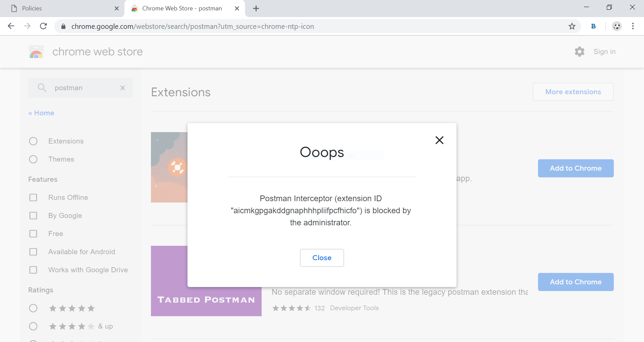Enable the Runs Offline checkbox
Image resolution: width=644 pixels, height=342 pixels.
pos(33,197)
